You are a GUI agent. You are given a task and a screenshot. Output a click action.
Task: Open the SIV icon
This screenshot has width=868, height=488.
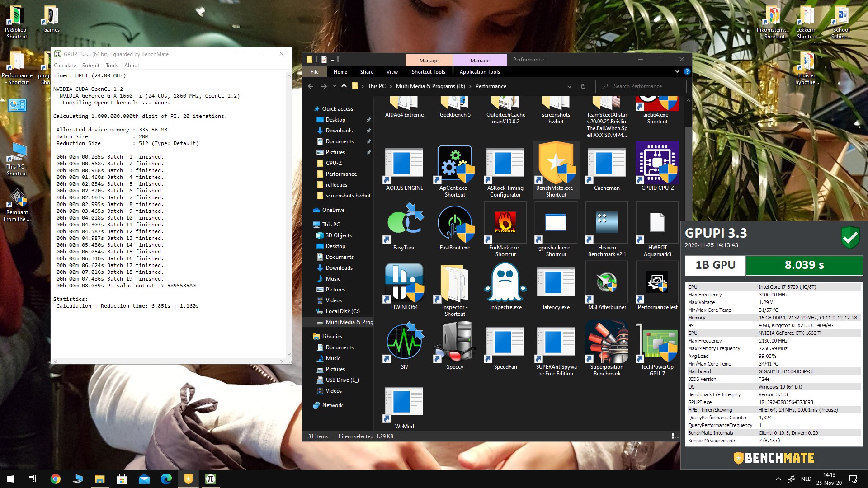[x=404, y=343]
